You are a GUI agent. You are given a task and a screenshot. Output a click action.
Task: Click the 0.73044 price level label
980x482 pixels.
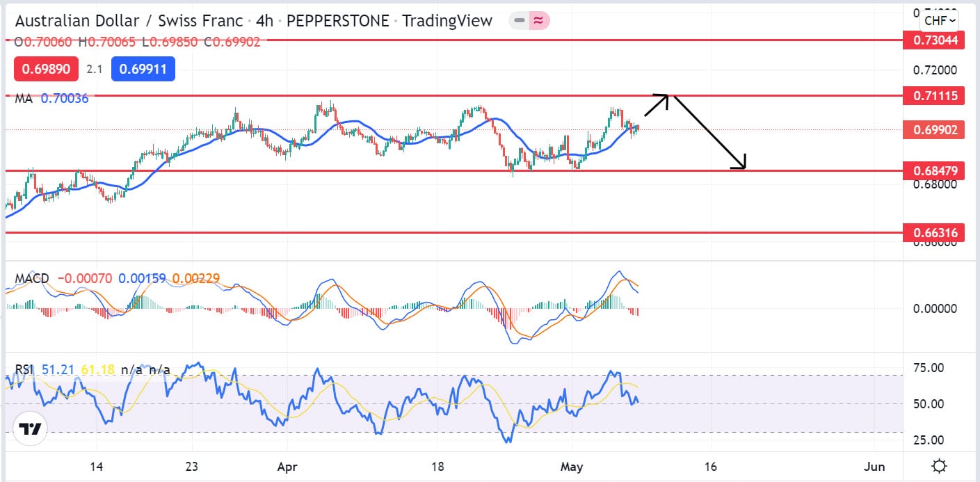pyautogui.click(x=933, y=40)
